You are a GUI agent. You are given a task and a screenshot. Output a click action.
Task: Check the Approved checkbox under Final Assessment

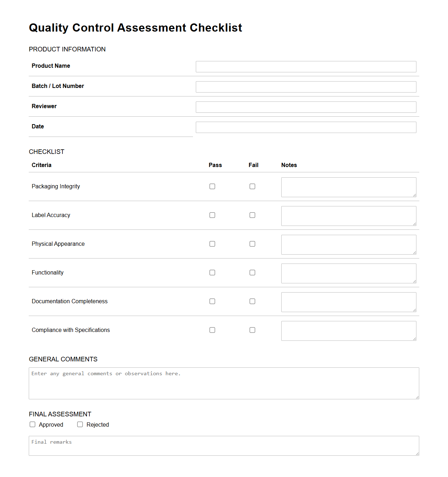[x=32, y=424]
